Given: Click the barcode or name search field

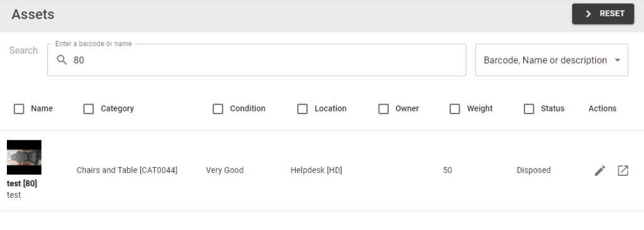Looking at the screenshot, I should coord(257,60).
